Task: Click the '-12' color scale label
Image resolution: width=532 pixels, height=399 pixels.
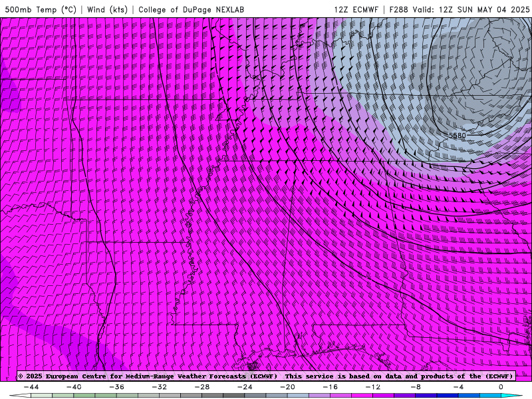Action: click(x=373, y=387)
